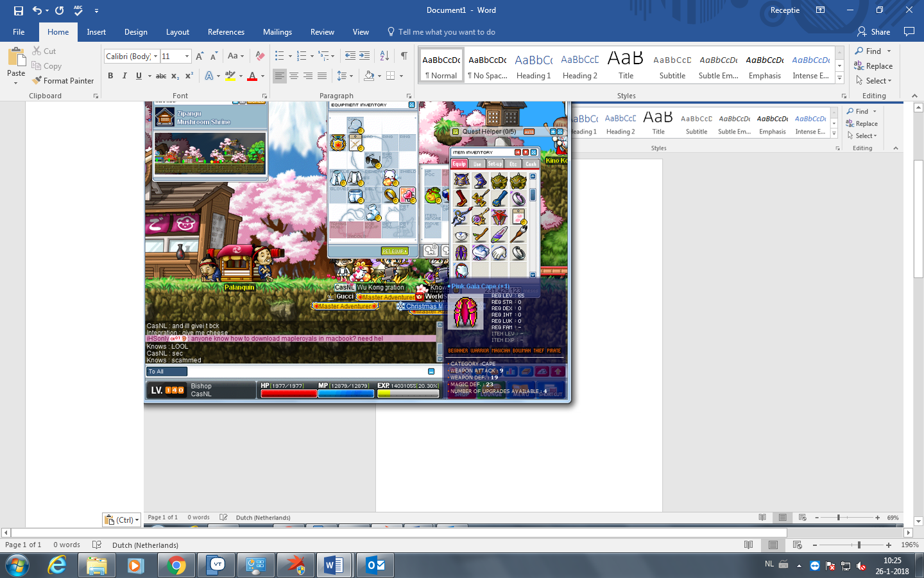
Task: Toggle Strikethrough formatting
Action: pos(161,76)
